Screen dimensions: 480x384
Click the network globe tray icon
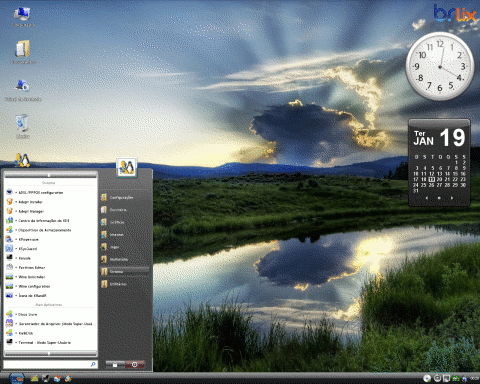(x=464, y=379)
